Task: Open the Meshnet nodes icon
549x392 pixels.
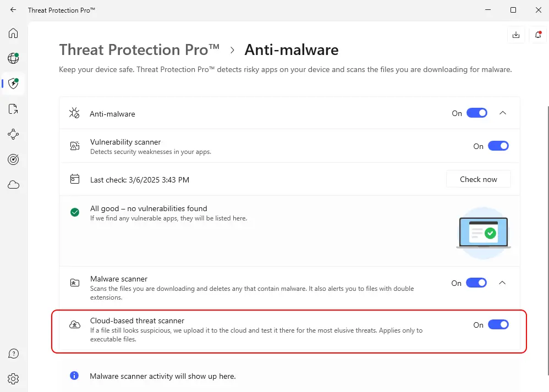Action: tap(13, 134)
